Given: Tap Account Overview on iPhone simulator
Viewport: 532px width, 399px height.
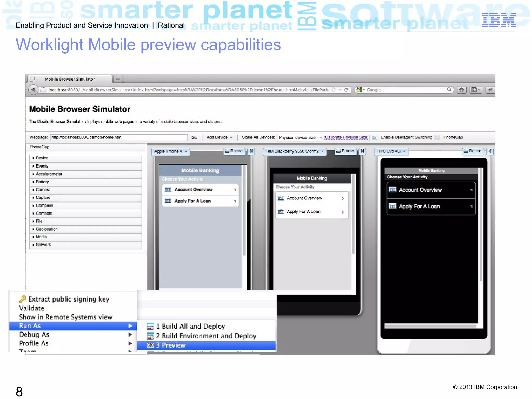Looking at the screenshot, I should coord(200,189).
